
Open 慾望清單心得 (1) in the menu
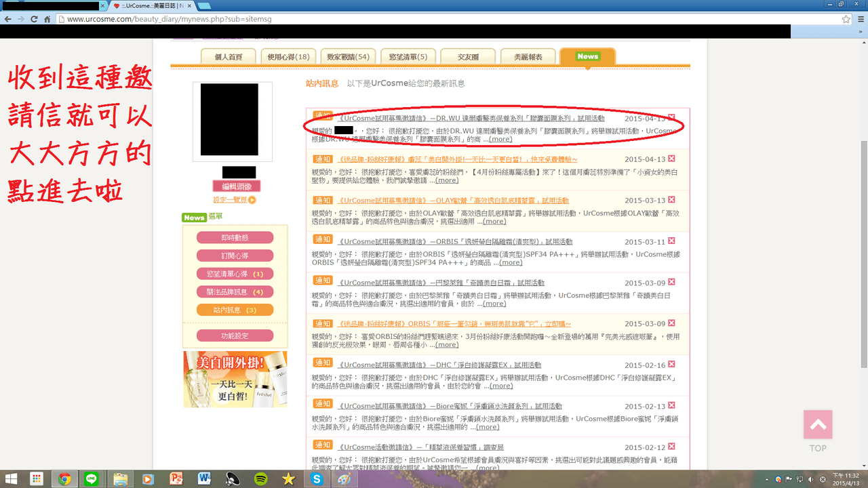click(235, 274)
